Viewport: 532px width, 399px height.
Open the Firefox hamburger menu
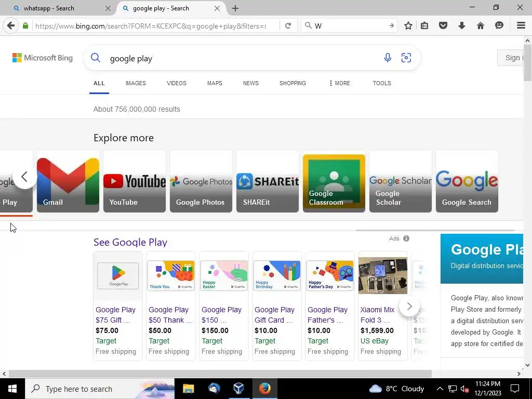(x=521, y=25)
